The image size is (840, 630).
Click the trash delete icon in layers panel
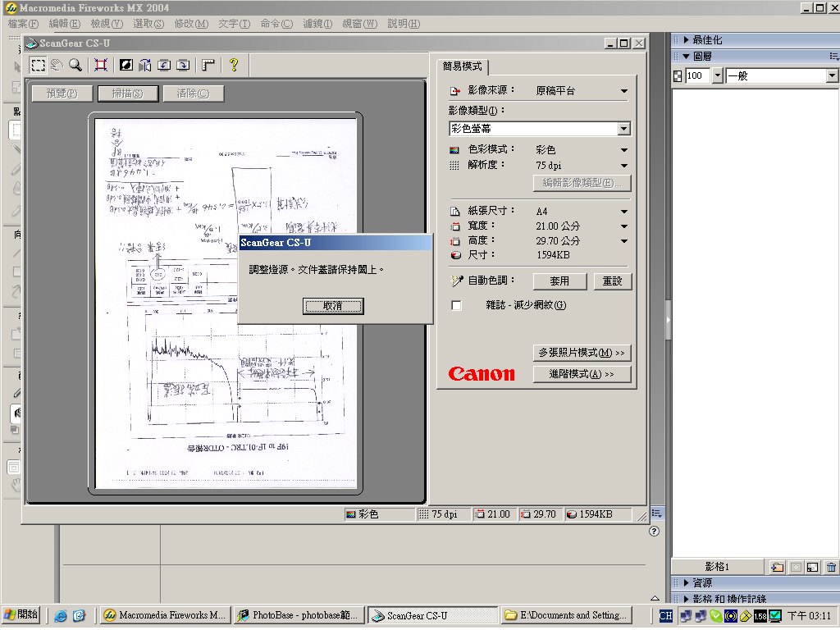(x=831, y=567)
